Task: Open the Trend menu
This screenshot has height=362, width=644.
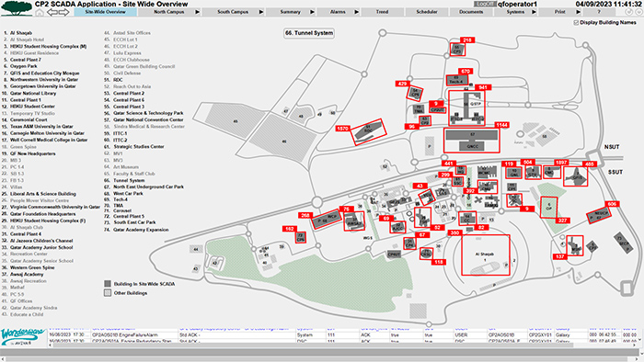Action: point(382,12)
